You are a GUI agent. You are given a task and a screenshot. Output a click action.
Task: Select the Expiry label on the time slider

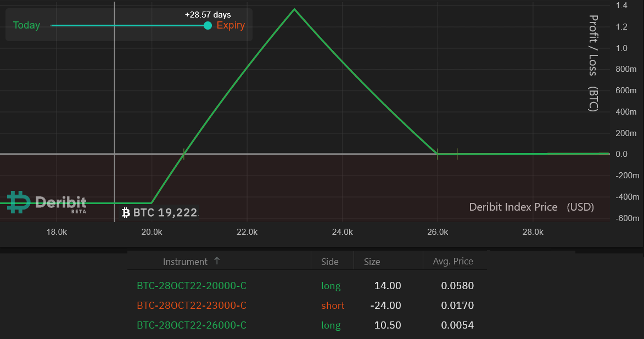click(231, 25)
